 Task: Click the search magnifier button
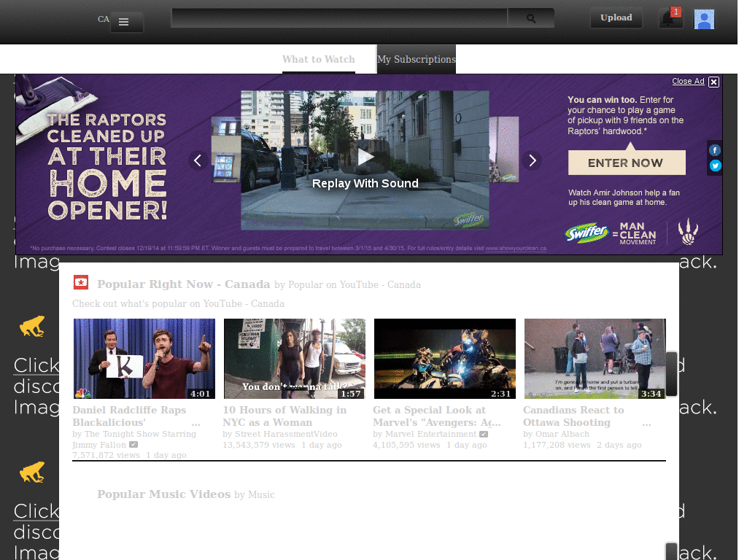[x=531, y=18]
